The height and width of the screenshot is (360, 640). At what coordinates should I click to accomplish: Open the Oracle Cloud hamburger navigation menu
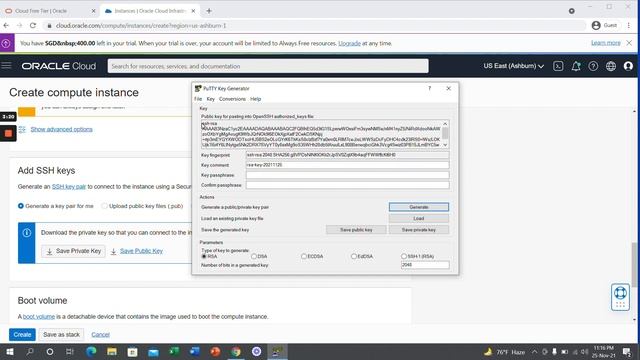pyautogui.click(x=7, y=65)
